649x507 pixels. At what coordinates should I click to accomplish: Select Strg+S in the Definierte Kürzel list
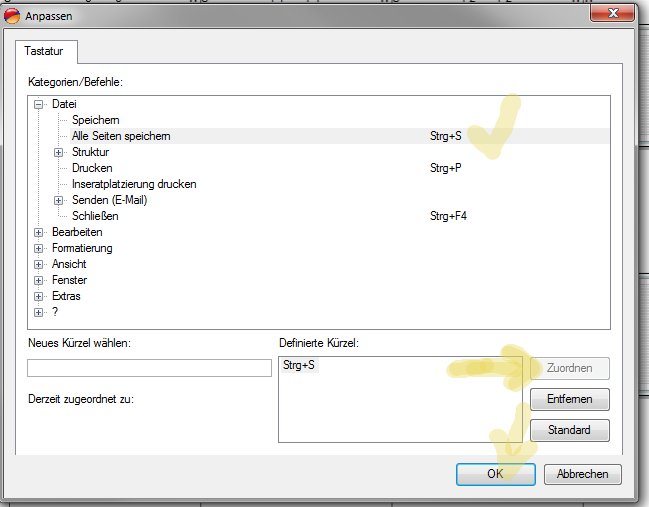pyautogui.click(x=299, y=365)
